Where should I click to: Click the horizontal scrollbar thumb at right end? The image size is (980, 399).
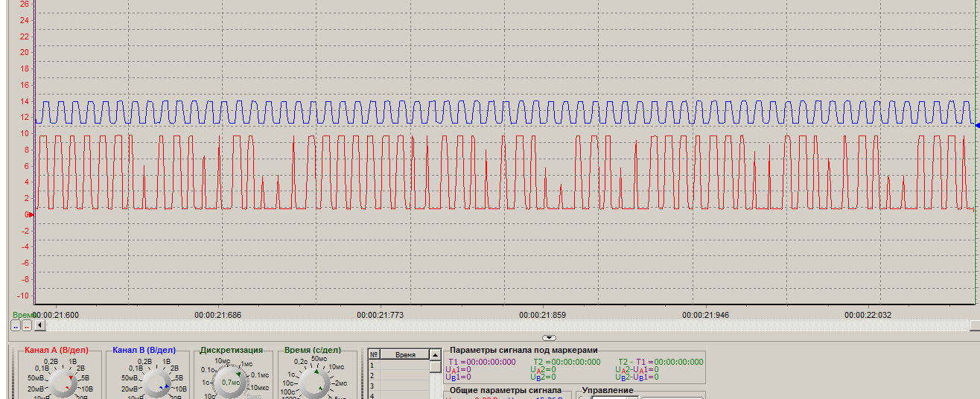975,325
